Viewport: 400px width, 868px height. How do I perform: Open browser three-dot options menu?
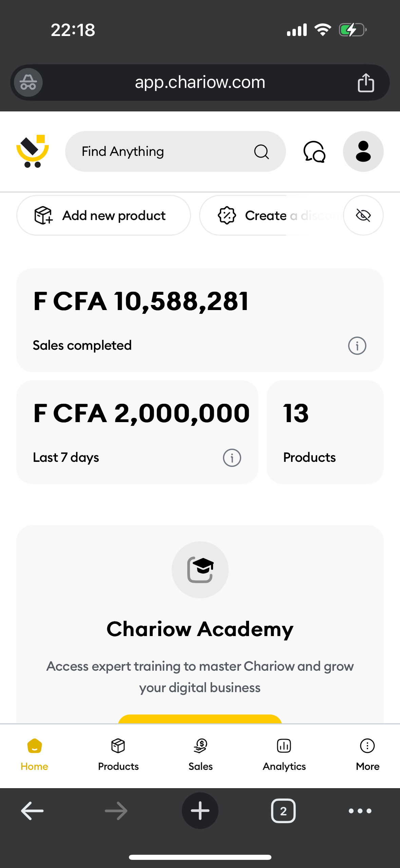pos(360,811)
